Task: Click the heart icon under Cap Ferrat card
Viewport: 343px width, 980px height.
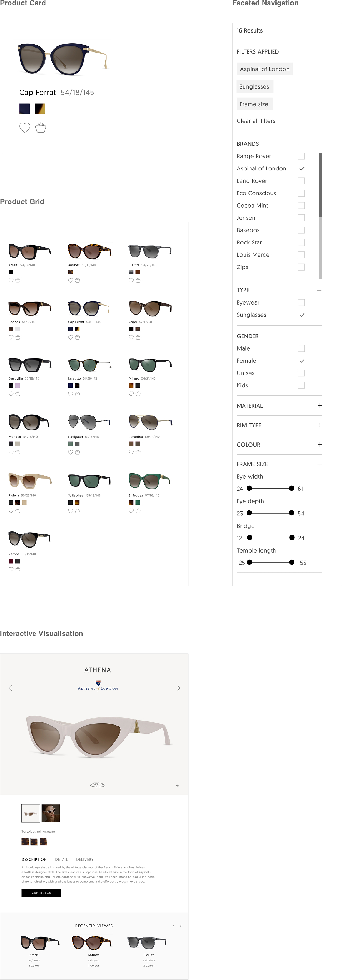Action: coord(25,128)
